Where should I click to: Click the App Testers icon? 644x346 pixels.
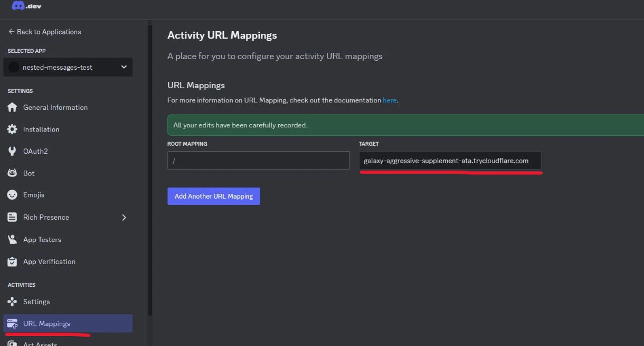tap(12, 239)
